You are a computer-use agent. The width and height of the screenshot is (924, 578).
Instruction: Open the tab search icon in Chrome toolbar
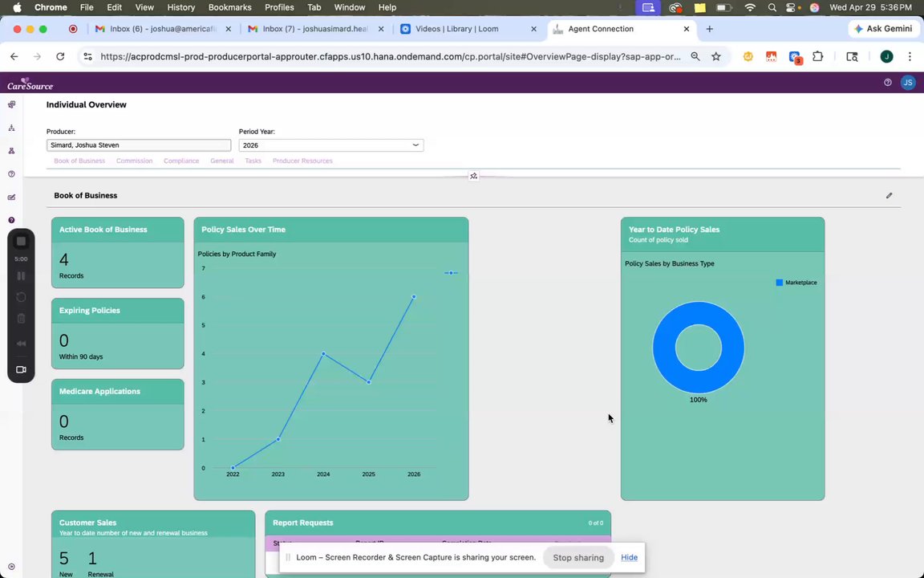852,57
